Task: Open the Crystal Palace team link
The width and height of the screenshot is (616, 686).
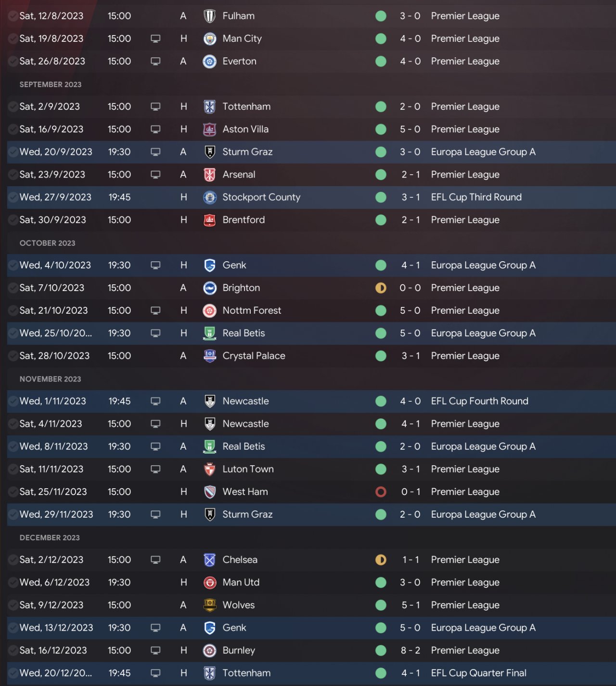Action: click(254, 356)
